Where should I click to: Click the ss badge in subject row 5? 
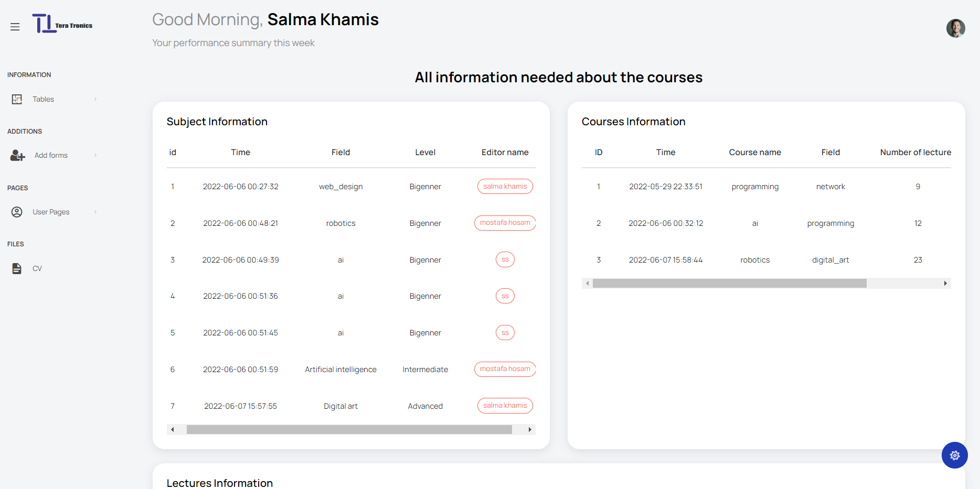tap(505, 333)
